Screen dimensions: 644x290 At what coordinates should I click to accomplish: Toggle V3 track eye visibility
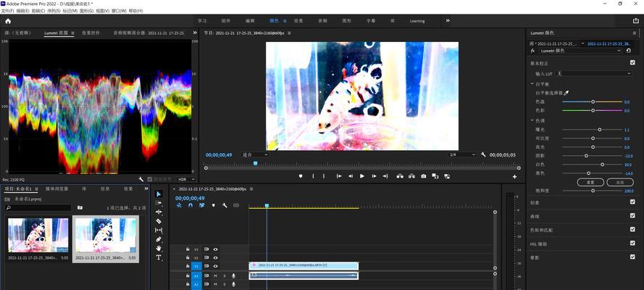click(215, 249)
